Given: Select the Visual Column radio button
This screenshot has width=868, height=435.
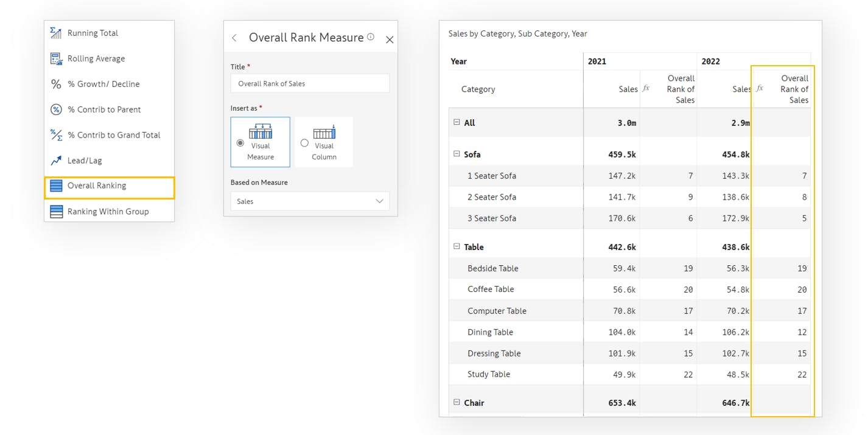Looking at the screenshot, I should [x=304, y=143].
